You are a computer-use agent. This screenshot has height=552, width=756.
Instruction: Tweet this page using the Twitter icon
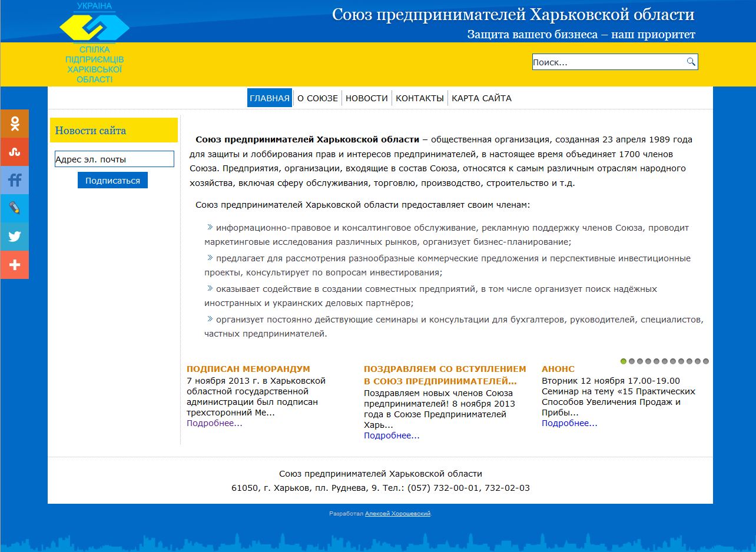[15, 237]
